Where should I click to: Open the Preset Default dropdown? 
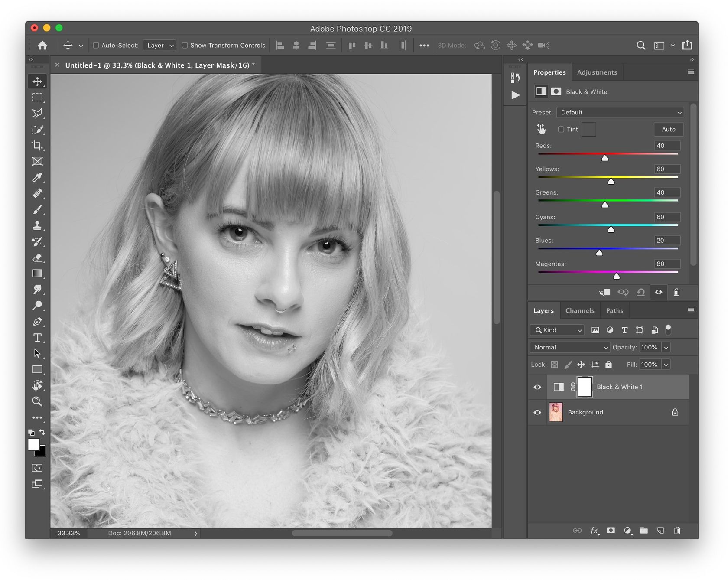click(x=620, y=112)
